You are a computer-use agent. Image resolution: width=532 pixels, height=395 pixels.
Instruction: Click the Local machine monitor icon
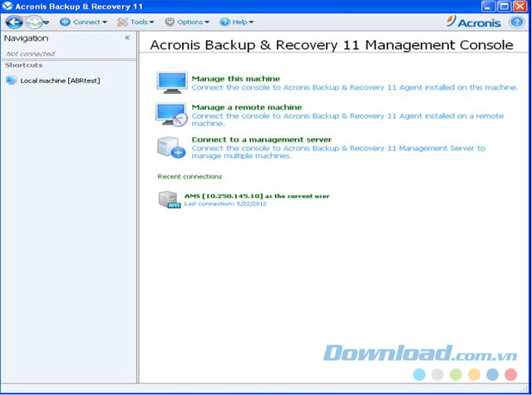pyautogui.click(x=11, y=81)
